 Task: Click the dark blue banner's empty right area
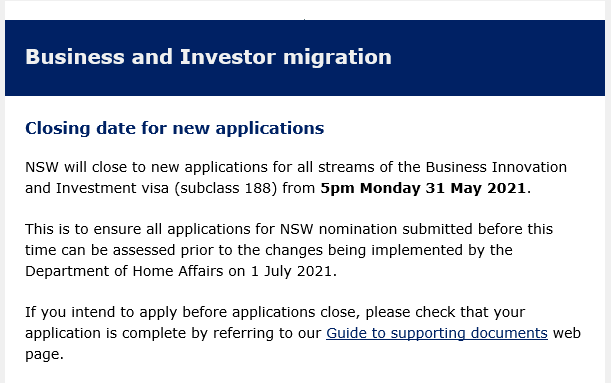click(499, 58)
